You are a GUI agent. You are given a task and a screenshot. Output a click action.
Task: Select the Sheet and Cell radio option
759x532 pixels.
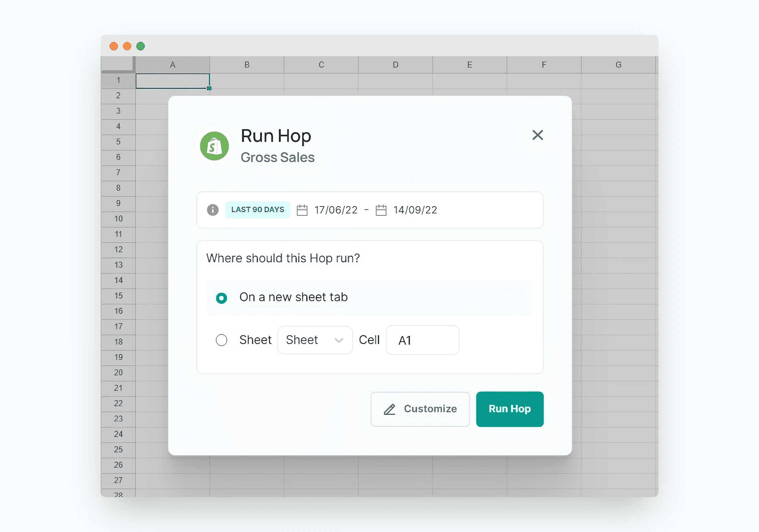click(x=222, y=340)
